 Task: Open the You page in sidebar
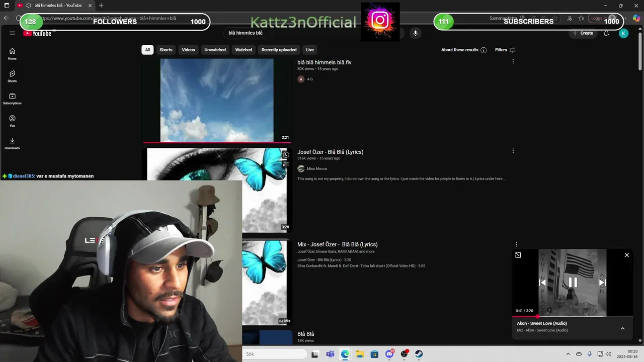[12, 121]
